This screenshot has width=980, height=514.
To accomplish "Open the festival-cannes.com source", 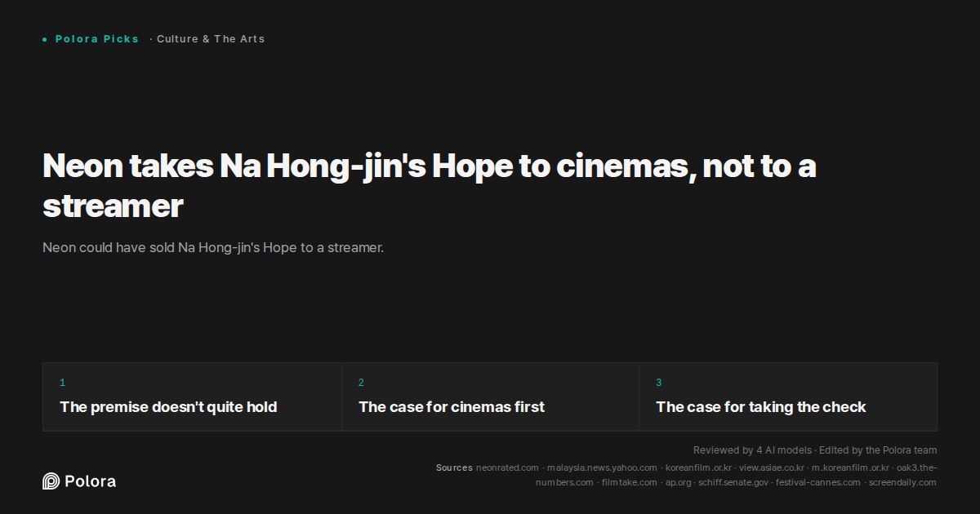I will tap(818, 482).
